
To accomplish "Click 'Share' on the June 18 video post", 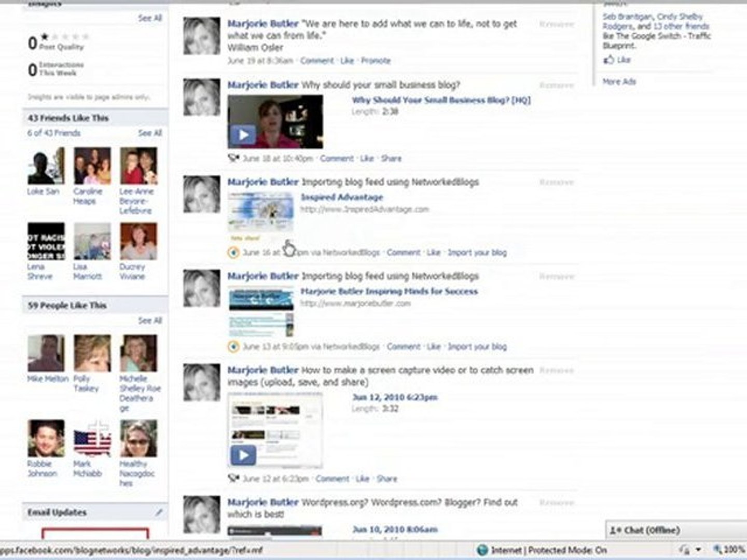I will coord(391,158).
